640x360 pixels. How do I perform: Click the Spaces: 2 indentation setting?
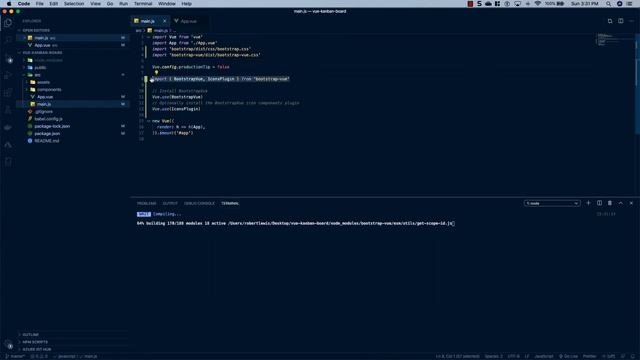click(493, 356)
